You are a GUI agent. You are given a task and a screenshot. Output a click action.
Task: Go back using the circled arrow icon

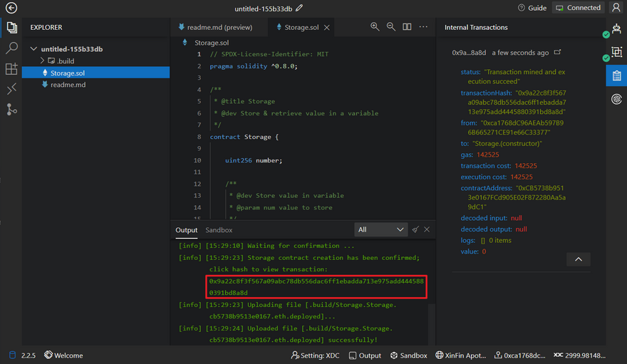point(11,8)
